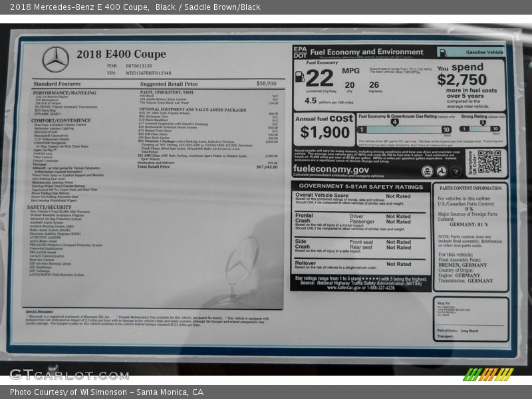Click the "Photo Courtesy of WI Simonson" caption

[68, 392]
